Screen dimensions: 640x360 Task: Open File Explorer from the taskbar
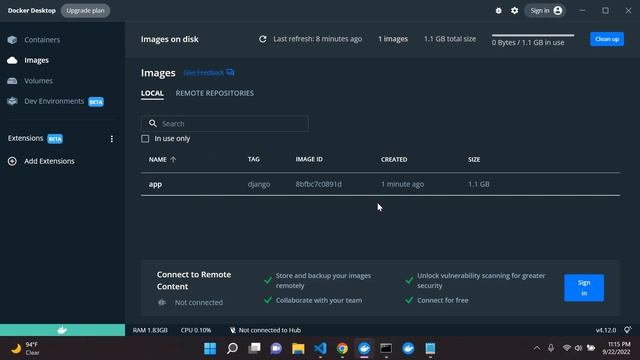[298, 349]
